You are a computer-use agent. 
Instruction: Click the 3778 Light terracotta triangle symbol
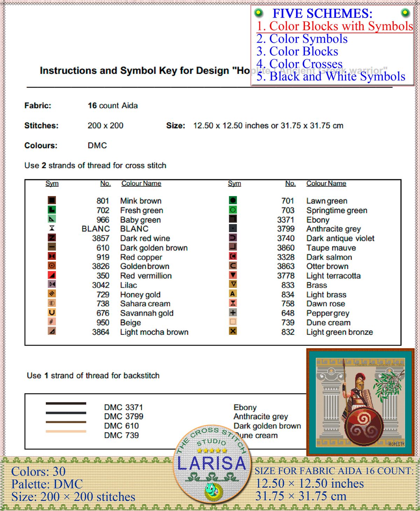coord(233,275)
